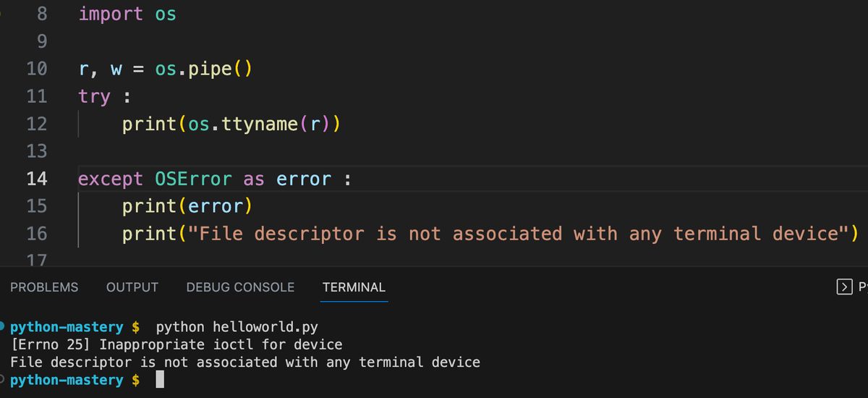Image resolution: width=868 pixels, height=398 pixels.
Task: Click the import keyword on line 8
Action: point(111,14)
